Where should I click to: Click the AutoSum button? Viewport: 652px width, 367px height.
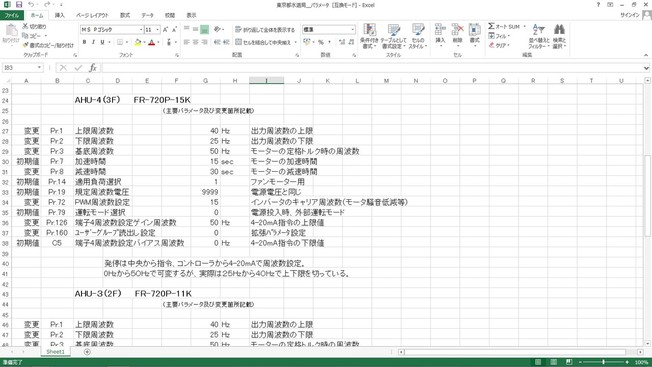(504, 26)
